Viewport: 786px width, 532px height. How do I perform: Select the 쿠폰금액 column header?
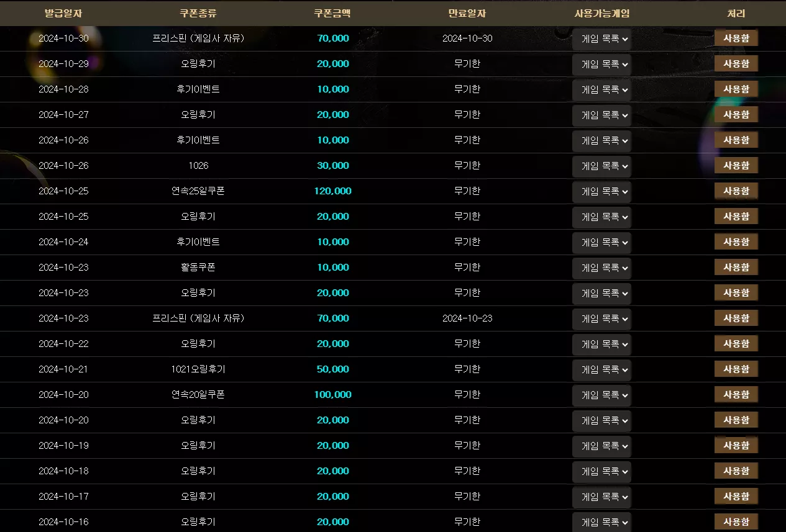click(x=332, y=13)
